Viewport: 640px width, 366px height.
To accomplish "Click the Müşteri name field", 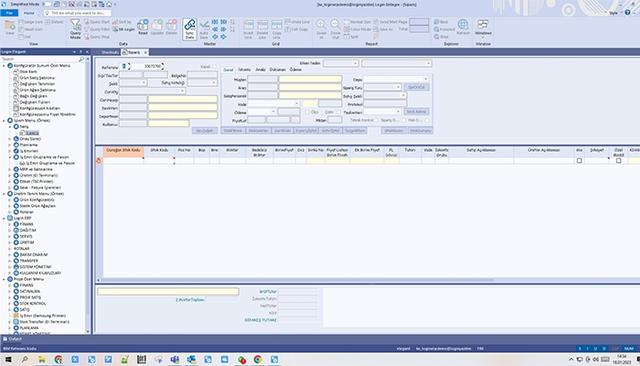I will 310,79.
